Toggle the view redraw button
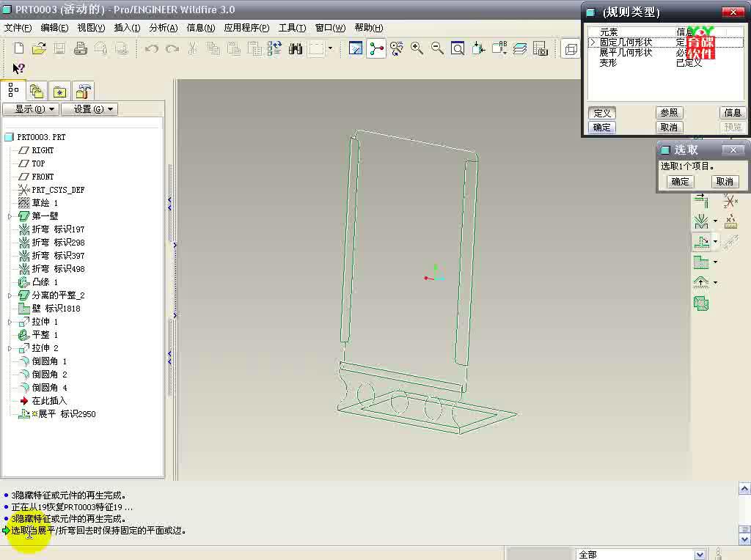 click(356, 48)
